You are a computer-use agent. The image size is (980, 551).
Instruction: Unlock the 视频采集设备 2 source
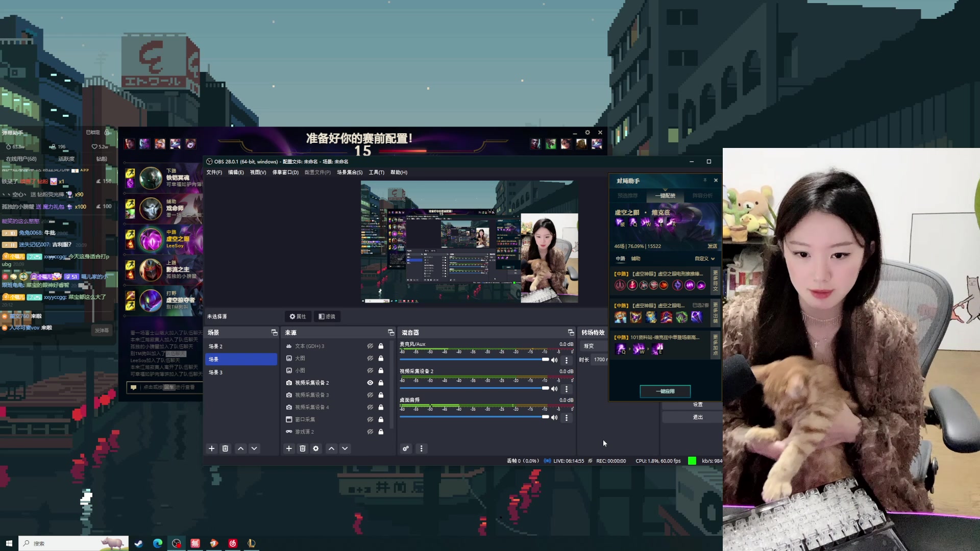coord(381,383)
